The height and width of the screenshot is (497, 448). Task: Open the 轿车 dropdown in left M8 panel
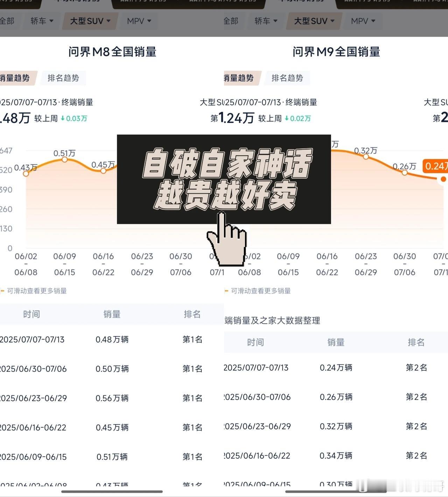click(x=42, y=21)
